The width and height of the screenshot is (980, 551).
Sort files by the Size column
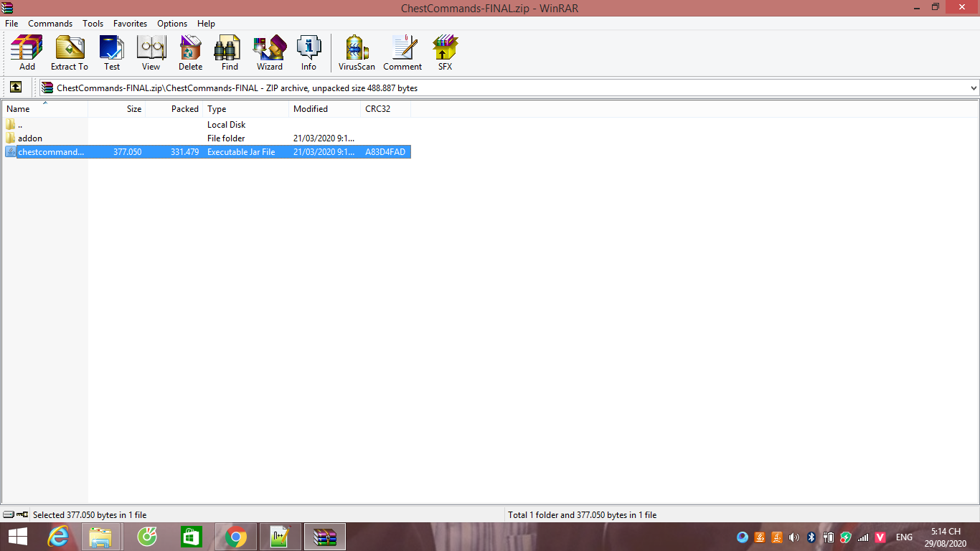tap(117, 109)
